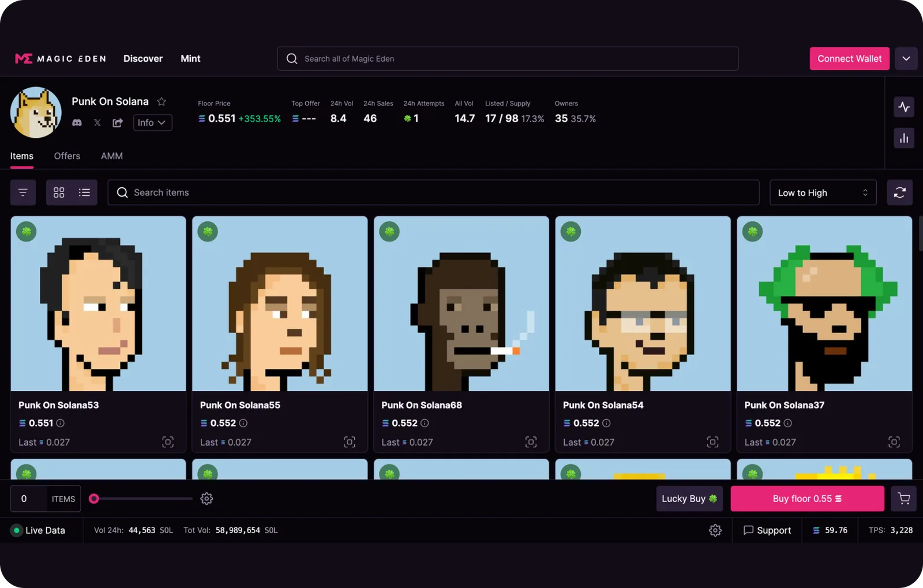Refresh the item listings

[x=900, y=193]
